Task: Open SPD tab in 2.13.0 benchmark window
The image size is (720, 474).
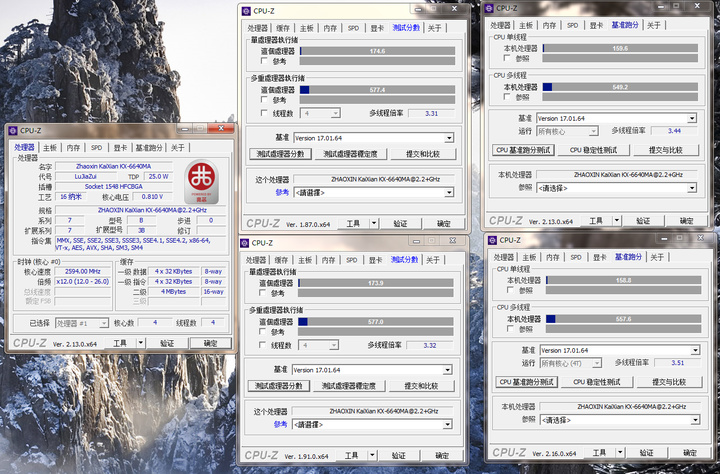Action: pos(572,25)
